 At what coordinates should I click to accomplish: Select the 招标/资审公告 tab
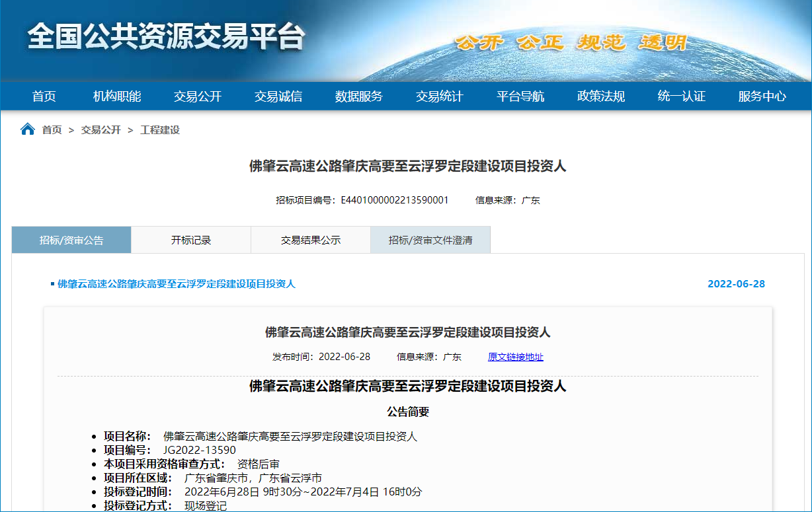pyautogui.click(x=71, y=240)
